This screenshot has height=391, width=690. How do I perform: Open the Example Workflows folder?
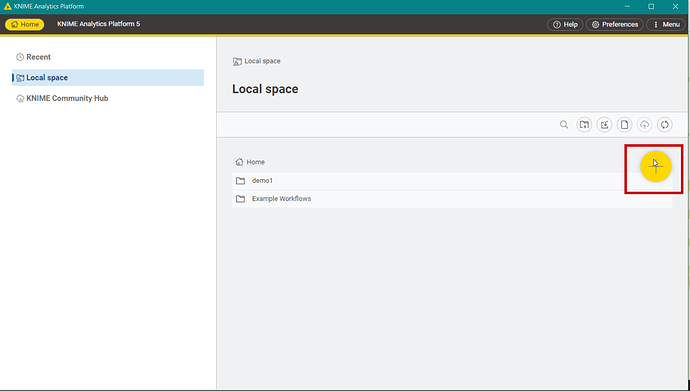[x=452, y=199]
